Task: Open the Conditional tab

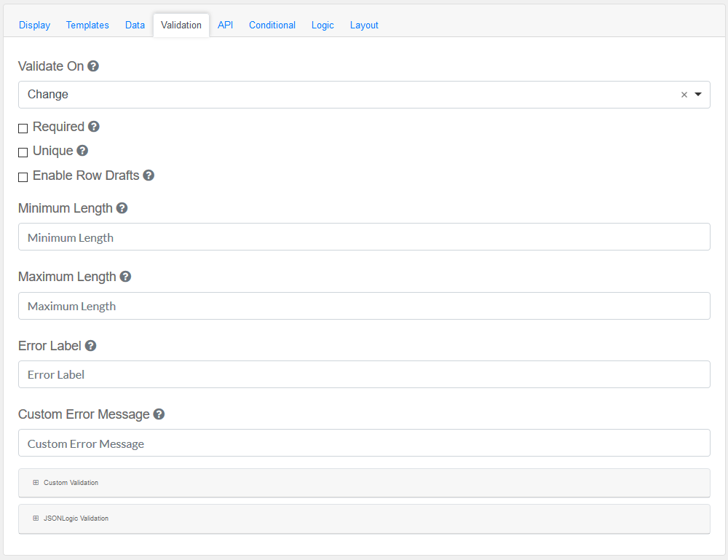Action: [x=272, y=25]
